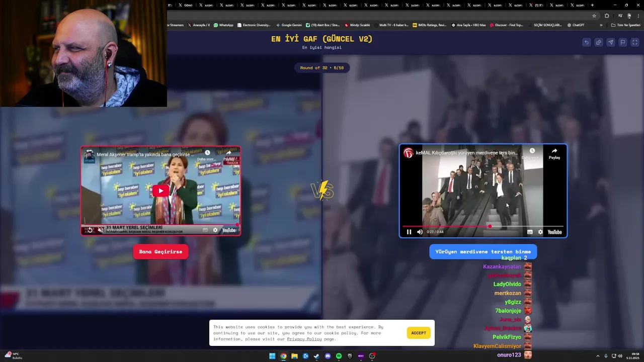Open the Windy: Sıcaklık bookmark

pos(357,25)
